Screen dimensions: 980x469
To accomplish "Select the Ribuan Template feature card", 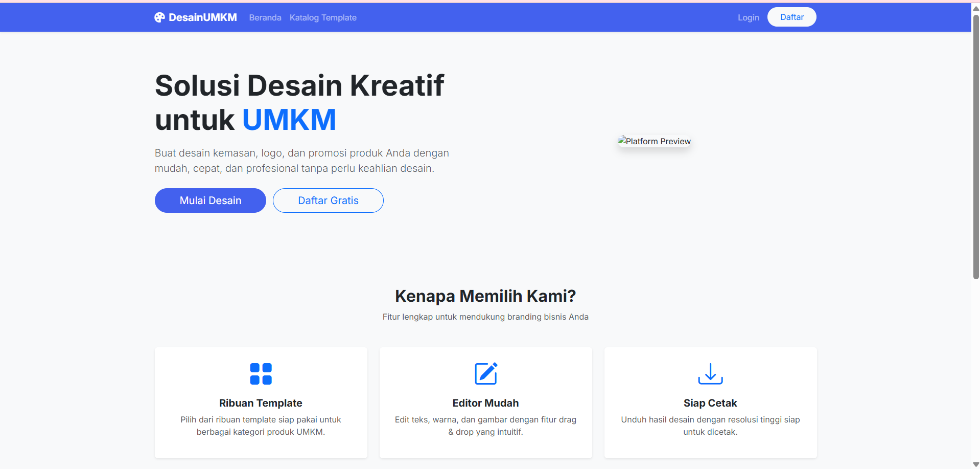I will [261, 403].
